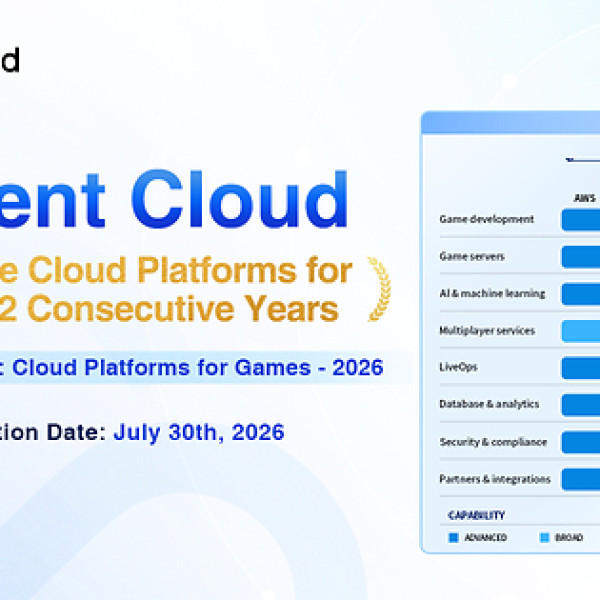The height and width of the screenshot is (600, 600).
Task: Click the large blue "Cloud" headline word
Action: coord(240,199)
